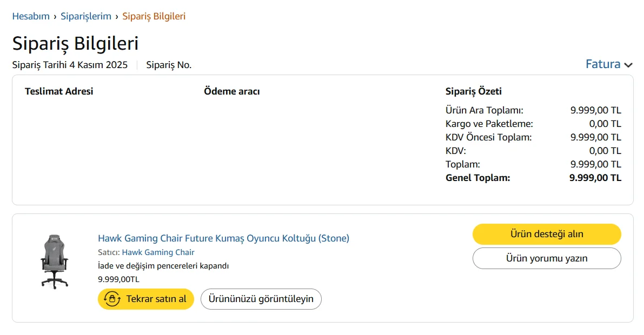This screenshot has width=644, height=335.
Task: Click the Sipariş No. label
Action: pos(169,65)
